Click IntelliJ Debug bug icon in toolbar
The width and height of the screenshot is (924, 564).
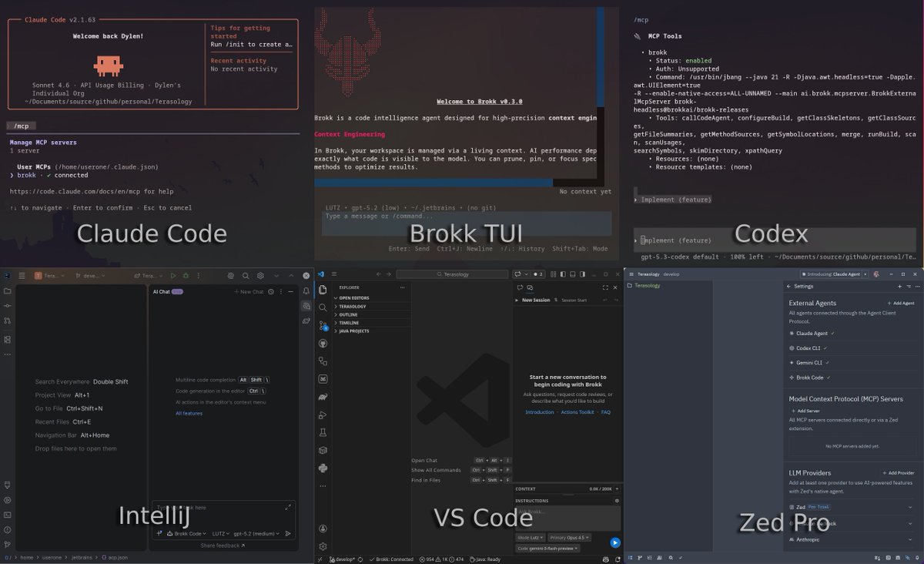(186, 276)
